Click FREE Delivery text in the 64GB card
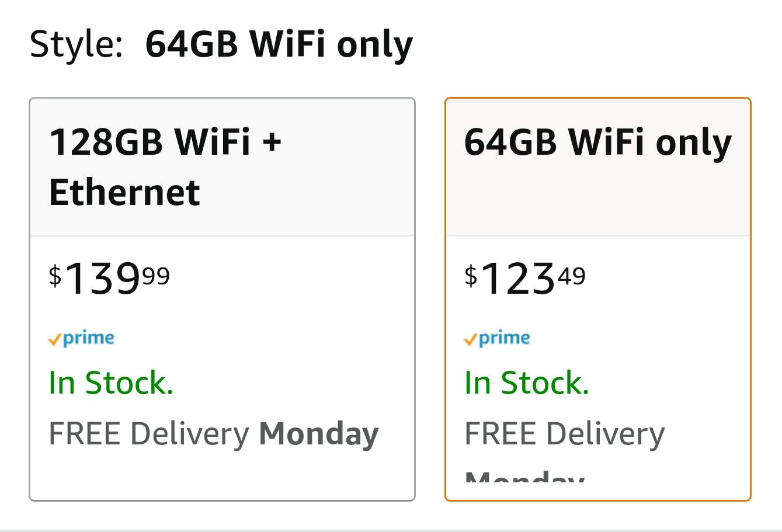This screenshot has height=532, width=782. (x=564, y=434)
